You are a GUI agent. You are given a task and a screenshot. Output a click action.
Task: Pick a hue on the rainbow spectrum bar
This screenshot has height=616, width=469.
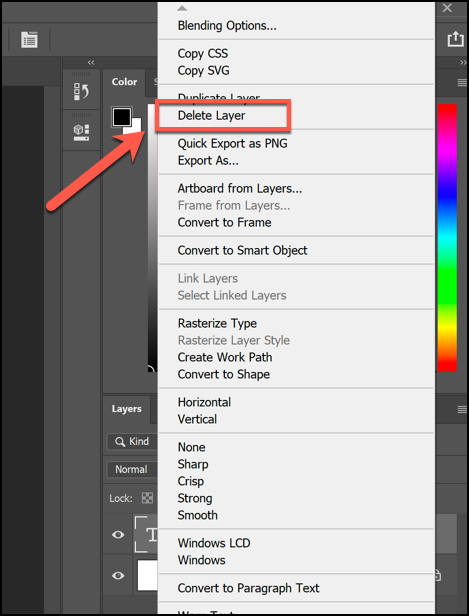point(447,238)
